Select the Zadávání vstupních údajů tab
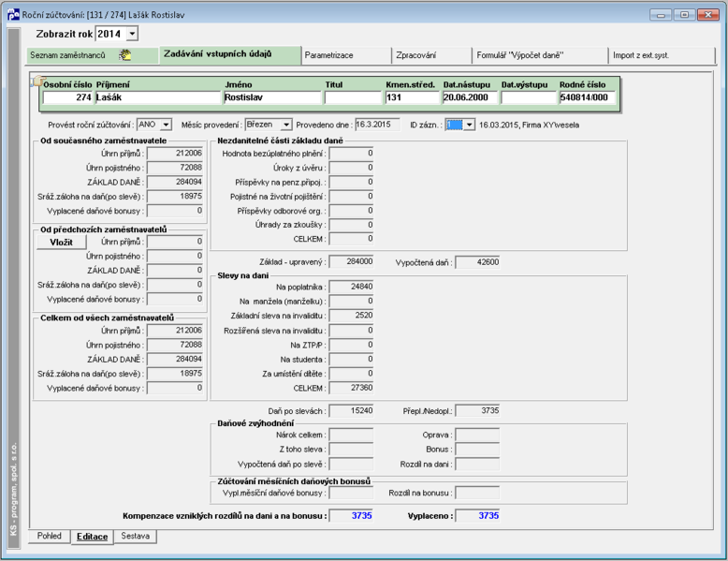Screen dimensions: 728x561 point(230,54)
